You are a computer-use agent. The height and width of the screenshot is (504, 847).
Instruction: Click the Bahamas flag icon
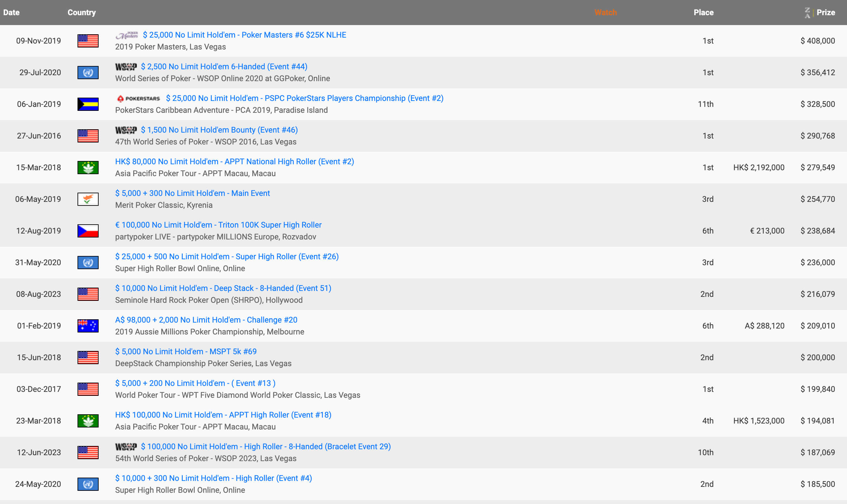pos(88,104)
